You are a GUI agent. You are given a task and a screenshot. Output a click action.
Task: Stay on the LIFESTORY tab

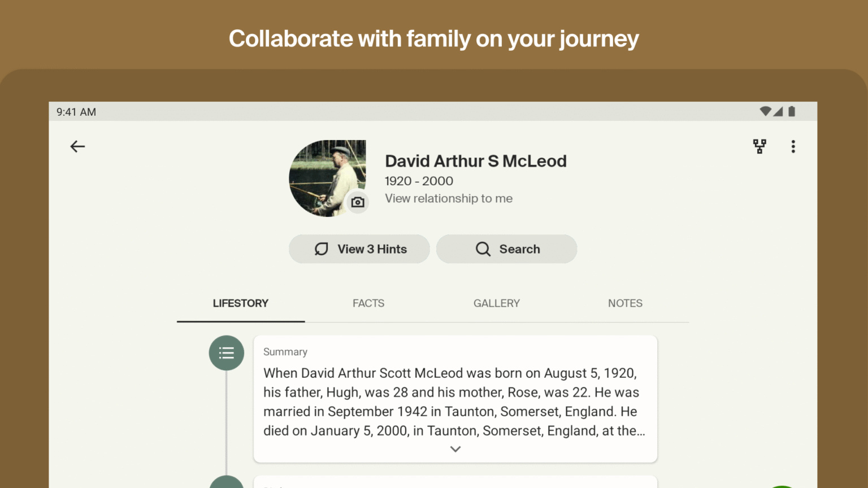(x=240, y=303)
